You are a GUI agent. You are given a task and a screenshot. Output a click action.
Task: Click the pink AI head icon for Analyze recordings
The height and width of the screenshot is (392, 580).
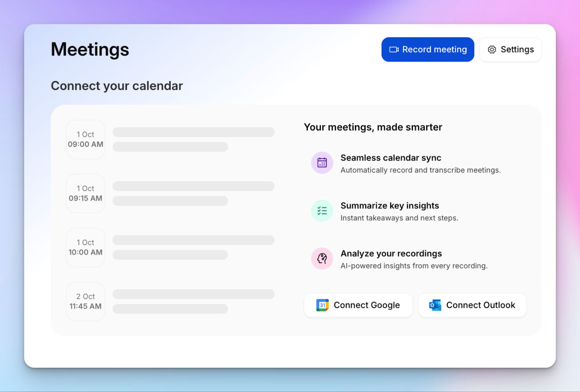(x=322, y=258)
